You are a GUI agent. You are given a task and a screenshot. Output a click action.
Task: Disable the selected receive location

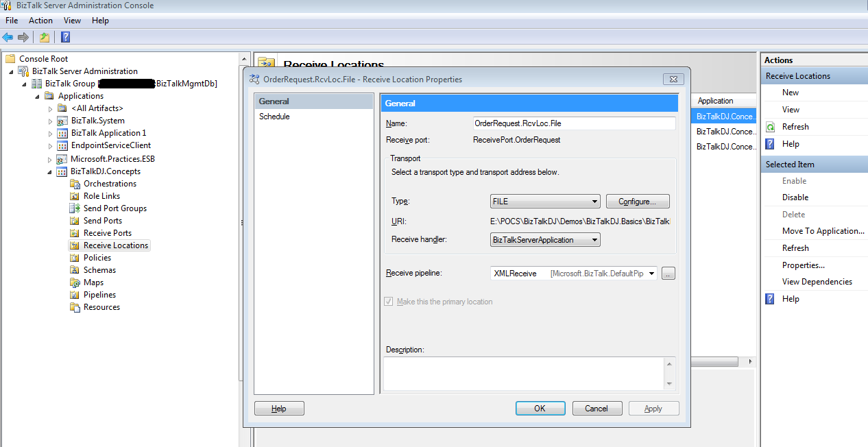tap(794, 197)
